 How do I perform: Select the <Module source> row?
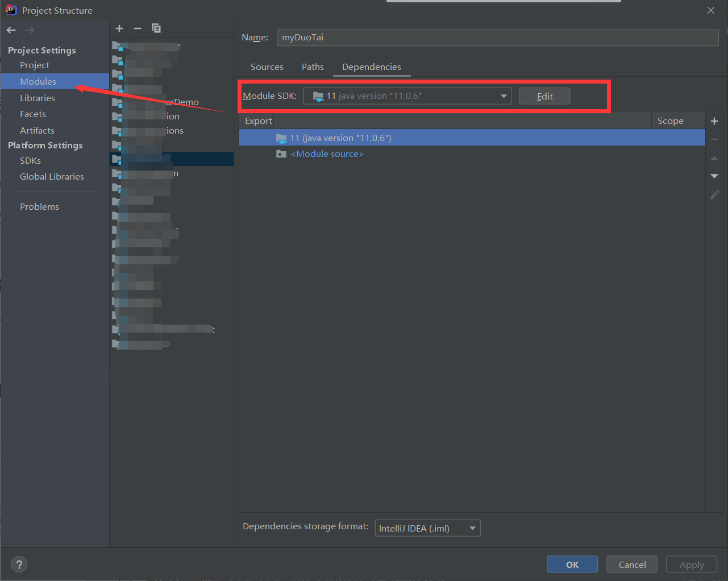pos(472,154)
